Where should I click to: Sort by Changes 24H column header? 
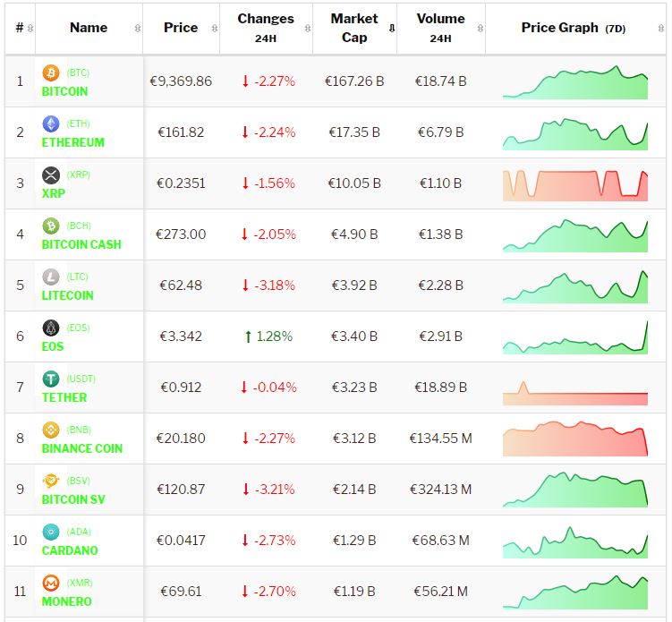[x=266, y=28]
